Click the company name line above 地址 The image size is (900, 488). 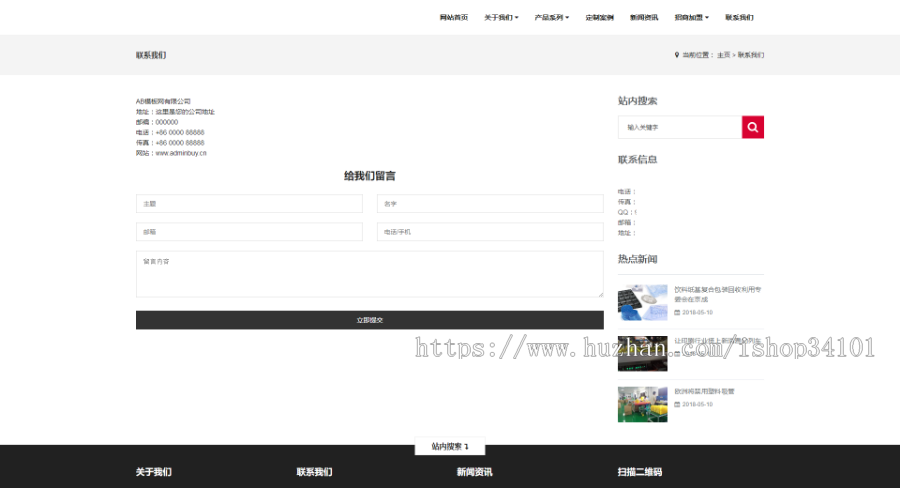click(163, 102)
